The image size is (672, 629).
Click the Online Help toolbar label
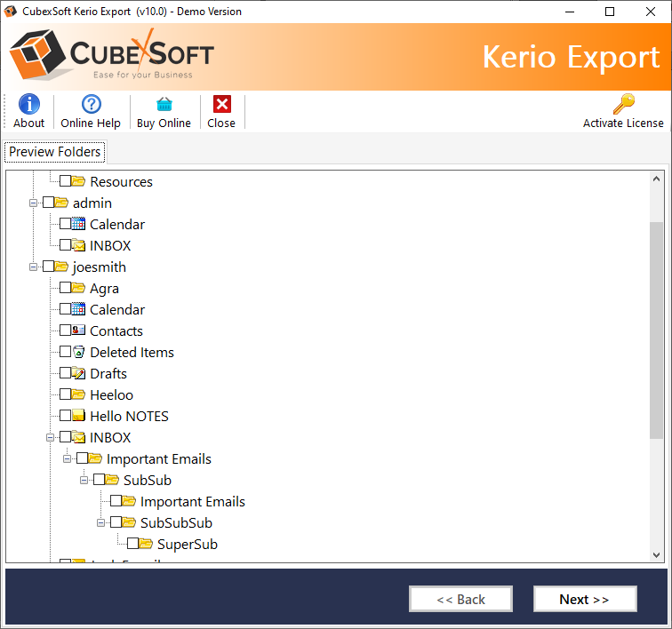pos(91,123)
